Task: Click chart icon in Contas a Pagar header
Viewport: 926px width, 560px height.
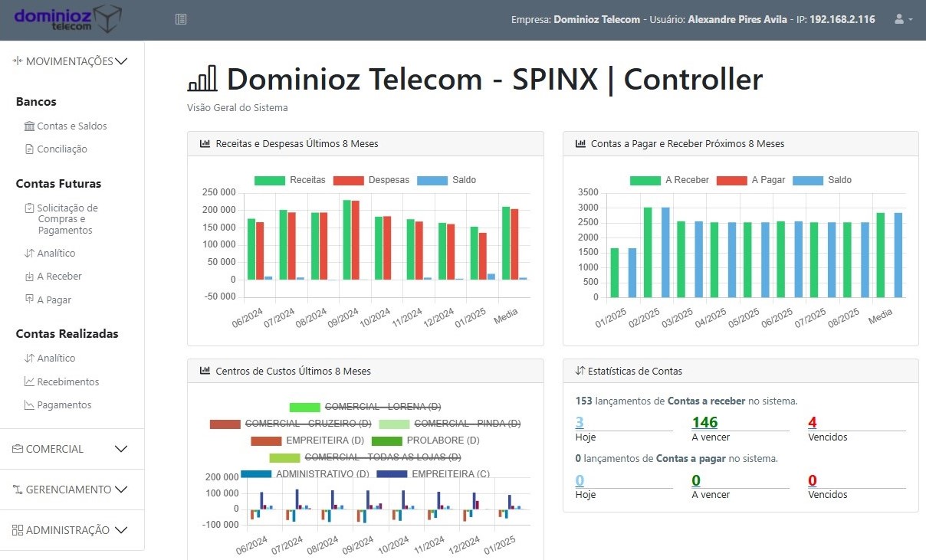Action: (x=580, y=143)
